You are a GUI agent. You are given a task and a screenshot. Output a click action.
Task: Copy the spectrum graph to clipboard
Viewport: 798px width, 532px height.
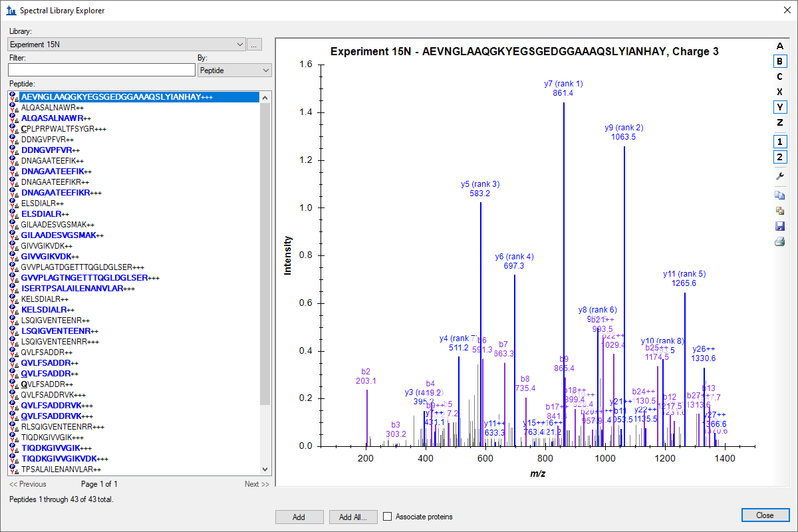[x=779, y=195]
